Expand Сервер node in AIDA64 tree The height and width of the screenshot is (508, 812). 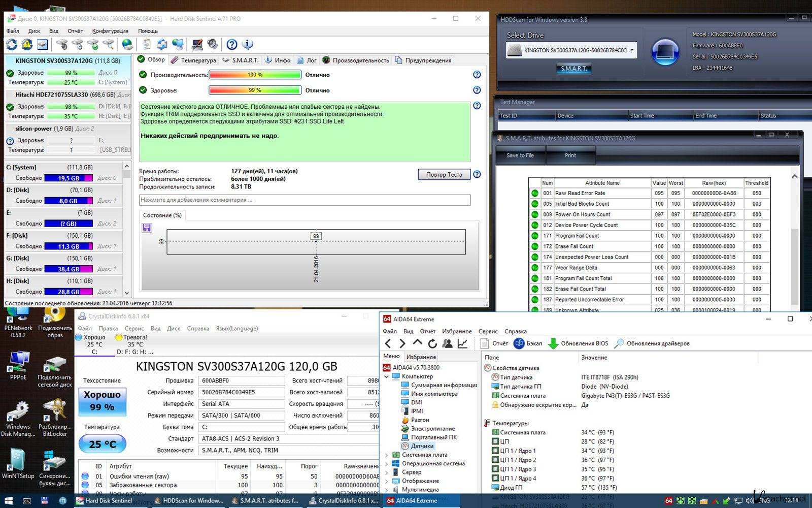(387, 472)
